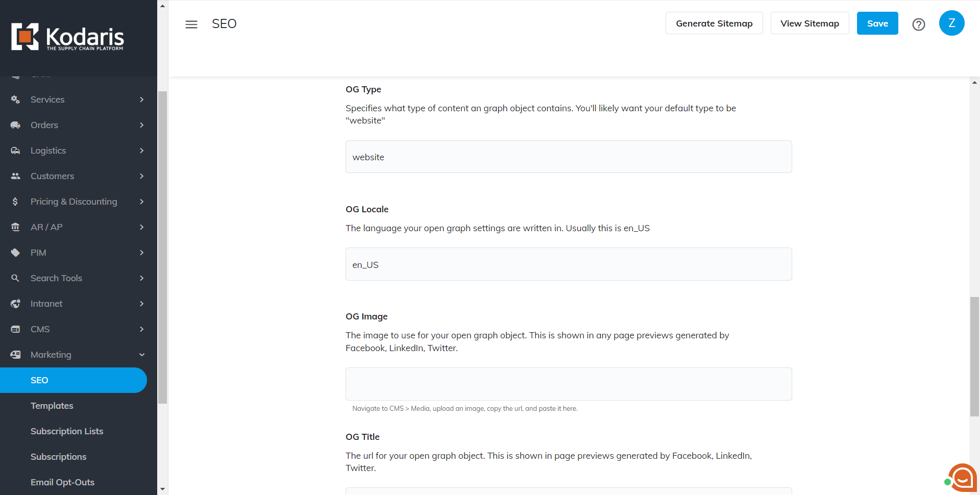The image size is (980, 495).
Task: Click the page scroll up arrow
Action: tap(975, 82)
